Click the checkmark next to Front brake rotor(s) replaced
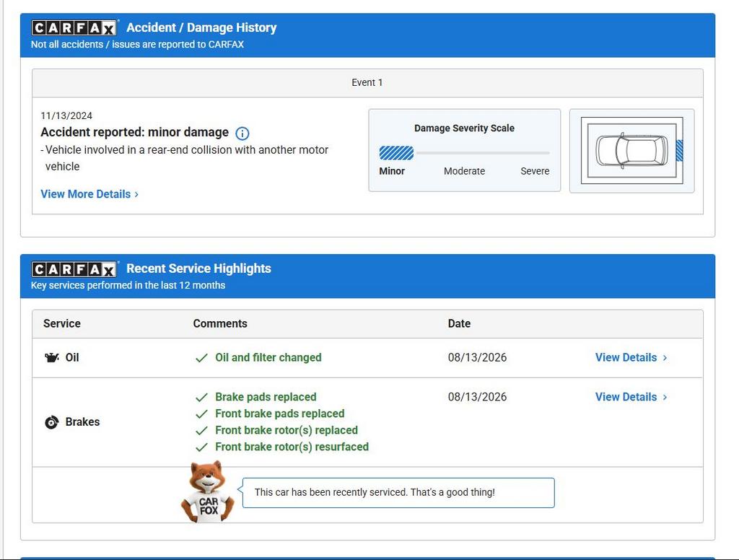 point(201,430)
